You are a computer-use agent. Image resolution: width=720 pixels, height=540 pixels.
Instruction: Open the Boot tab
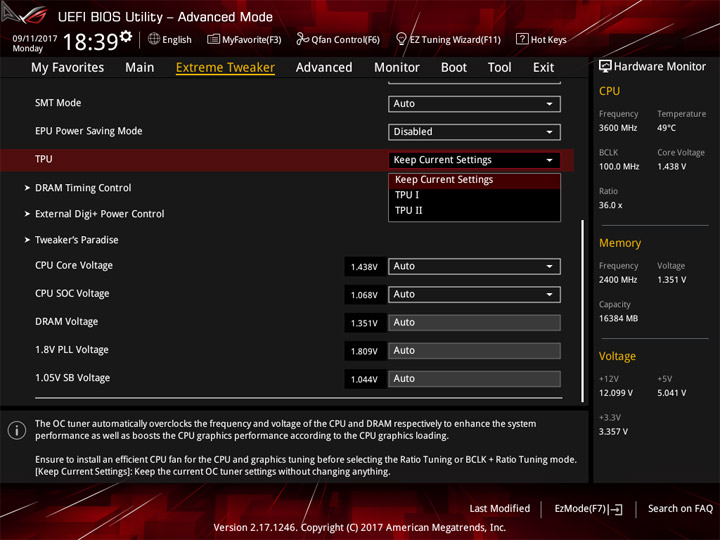pyautogui.click(x=454, y=68)
